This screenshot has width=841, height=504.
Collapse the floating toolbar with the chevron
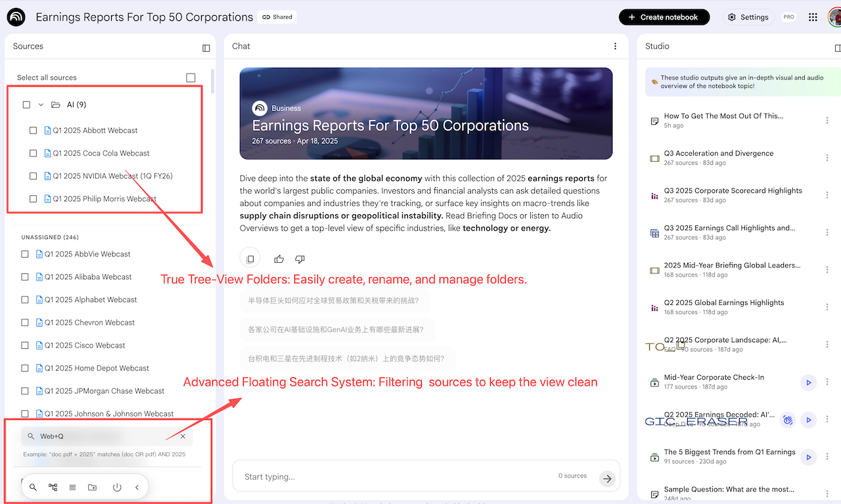(137, 487)
